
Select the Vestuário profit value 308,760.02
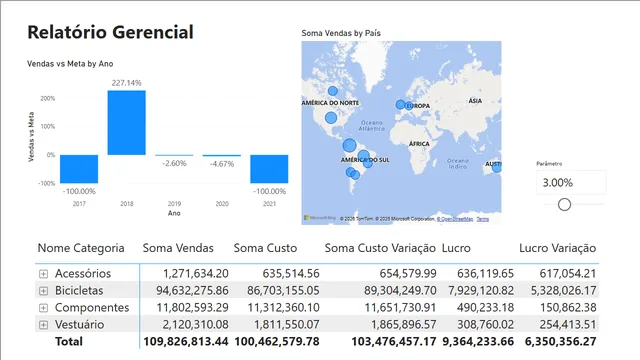pos(485,325)
